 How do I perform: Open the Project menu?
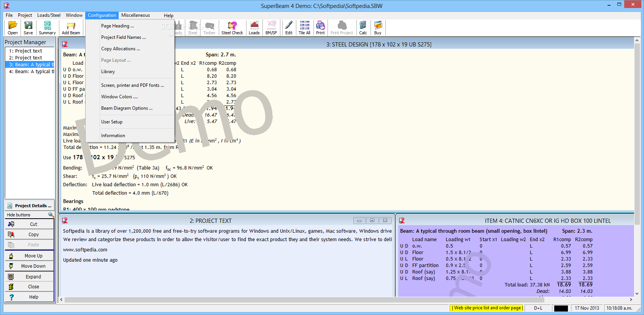point(25,15)
